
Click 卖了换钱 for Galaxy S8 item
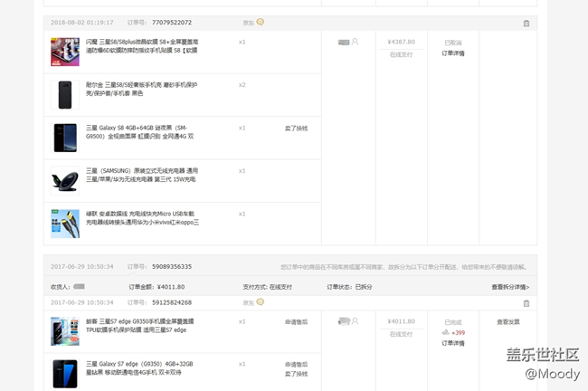coord(296,128)
